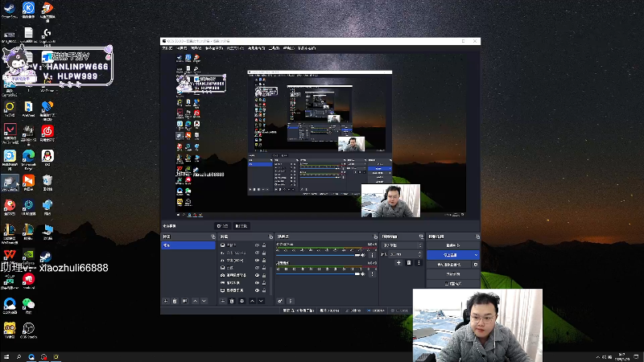Open options dots for first Audio Mixer channel

[373, 255]
